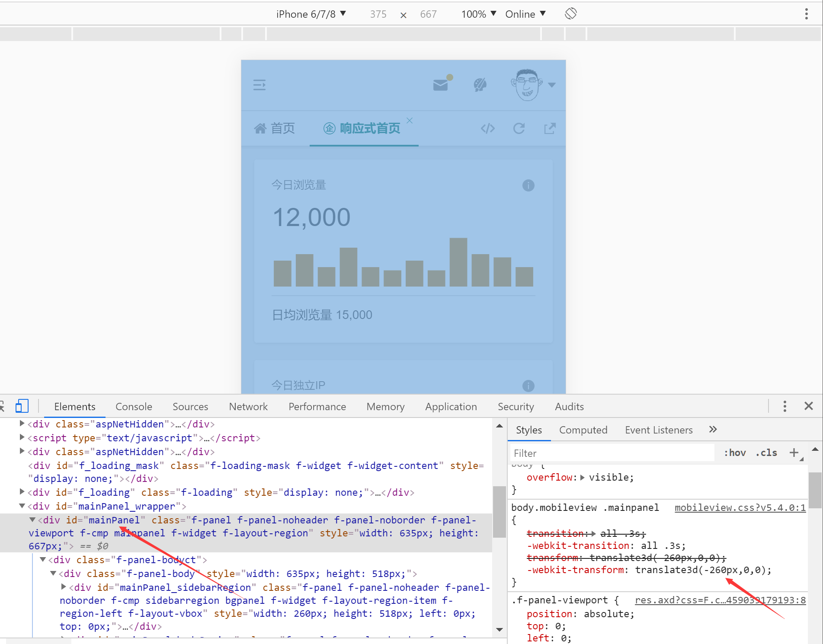Click the Styles pane scrollbar thumb
The width and height of the screenshot is (823, 644).
[815, 490]
